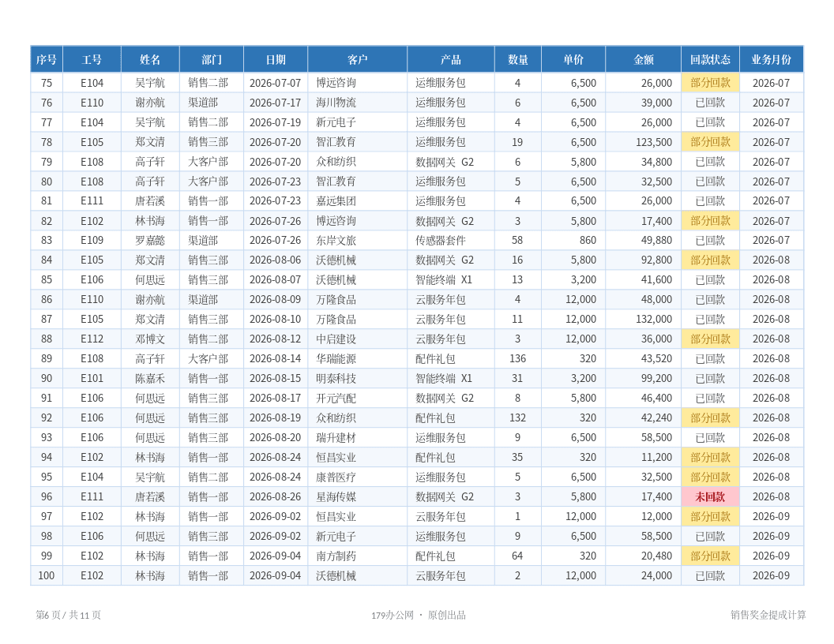This screenshot has height=644, width=834.
Task: Select the footer text 第6 页 / 共 11 页
Action: pyautogui.click(x=68, y=615)
